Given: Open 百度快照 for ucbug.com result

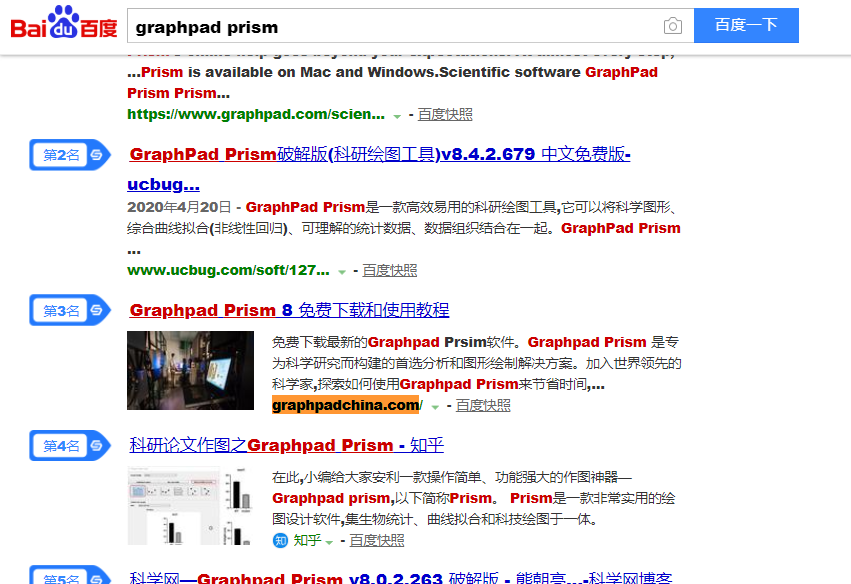Looking at the screenshot, I should click(x=390, y=270).
